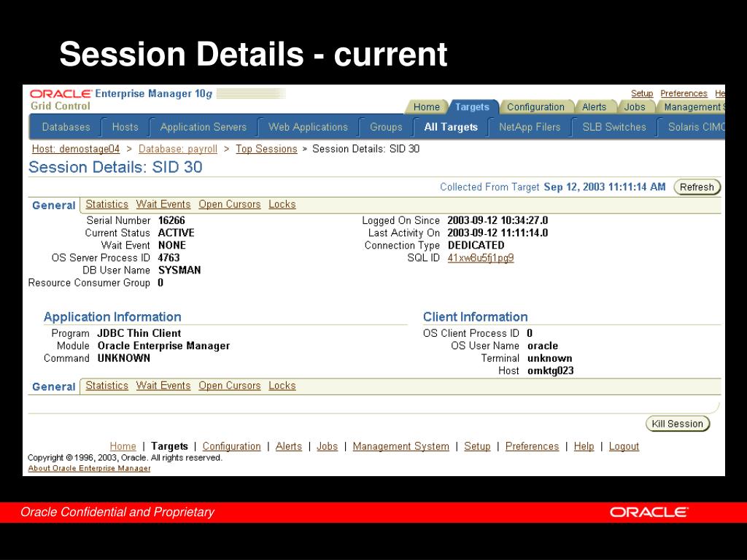Click the Home footer link

(x=123, y=446)
